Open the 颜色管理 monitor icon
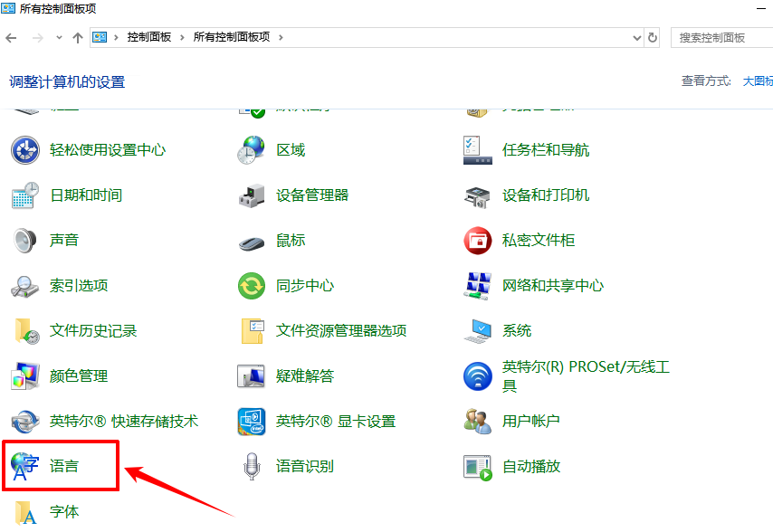 click(x=25, y=375)
